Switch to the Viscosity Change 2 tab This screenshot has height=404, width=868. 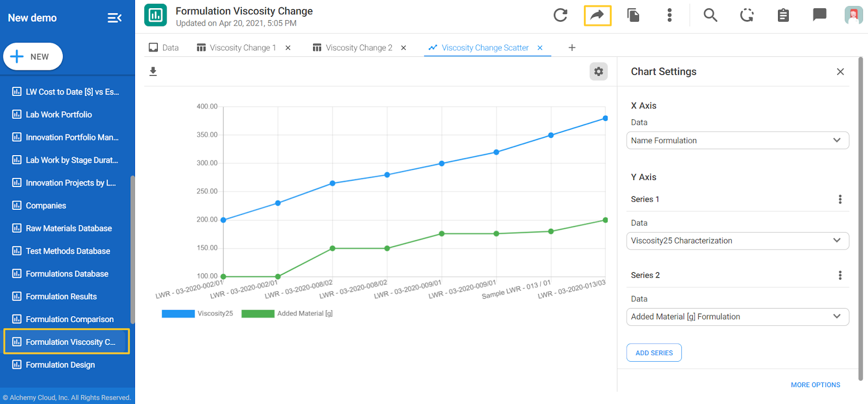click(x=353, y=48)
